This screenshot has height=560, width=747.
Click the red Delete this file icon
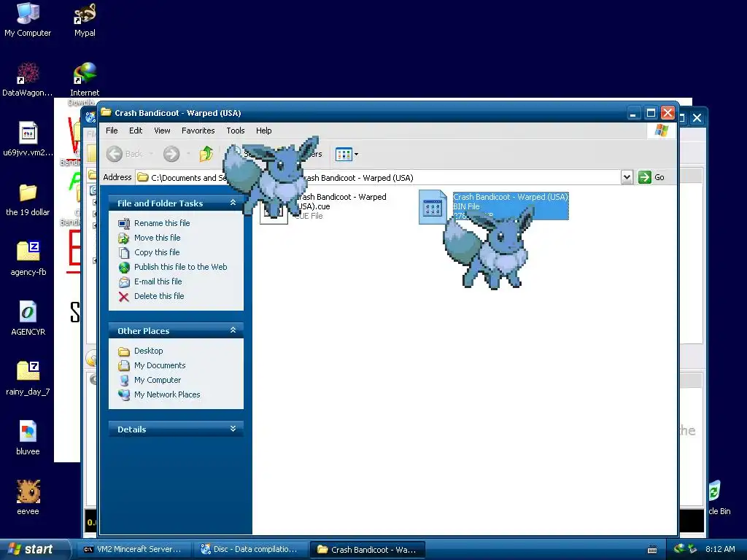(x=124, y=297)
